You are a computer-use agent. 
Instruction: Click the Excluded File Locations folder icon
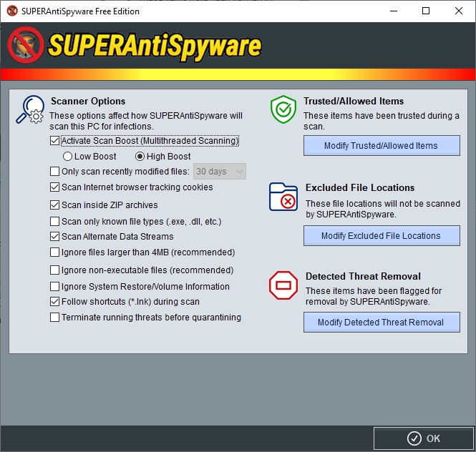pyautogui.click(x=283, y=197)
